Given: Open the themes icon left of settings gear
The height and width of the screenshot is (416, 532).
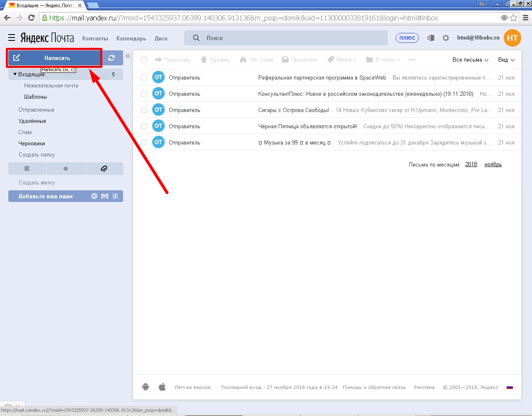Looking at the screenshot, I should [x=431, y=38].
